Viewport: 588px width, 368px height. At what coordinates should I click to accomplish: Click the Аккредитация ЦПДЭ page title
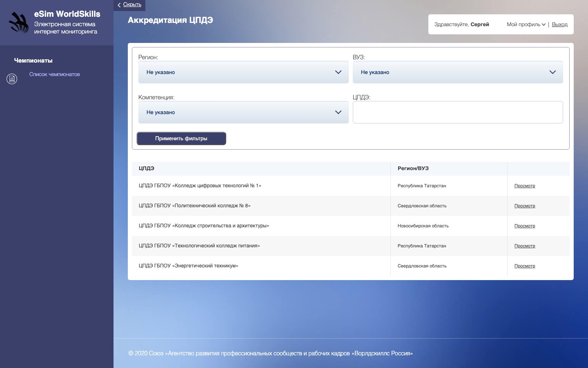(170, 20)
